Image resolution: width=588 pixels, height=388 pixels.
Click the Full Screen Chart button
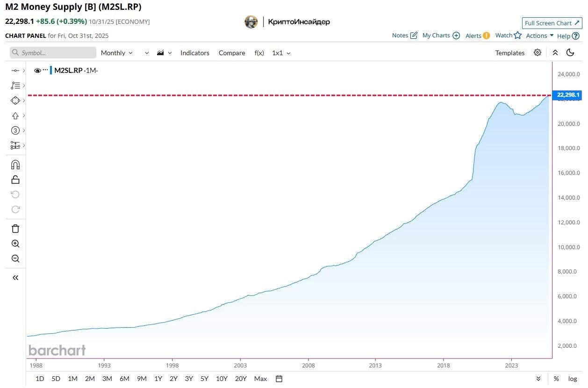click(552, 23)
